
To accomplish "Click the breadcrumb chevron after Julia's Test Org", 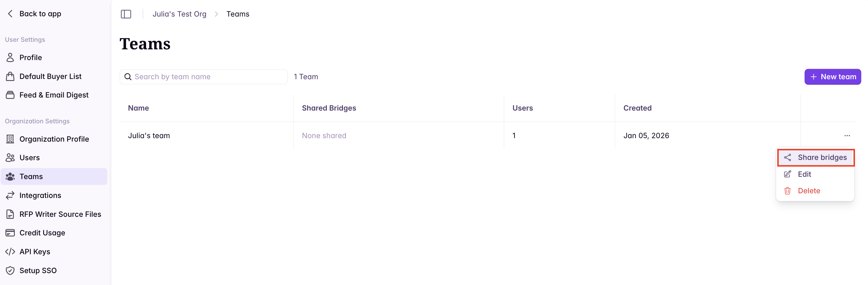I will [x=217, y=14].
